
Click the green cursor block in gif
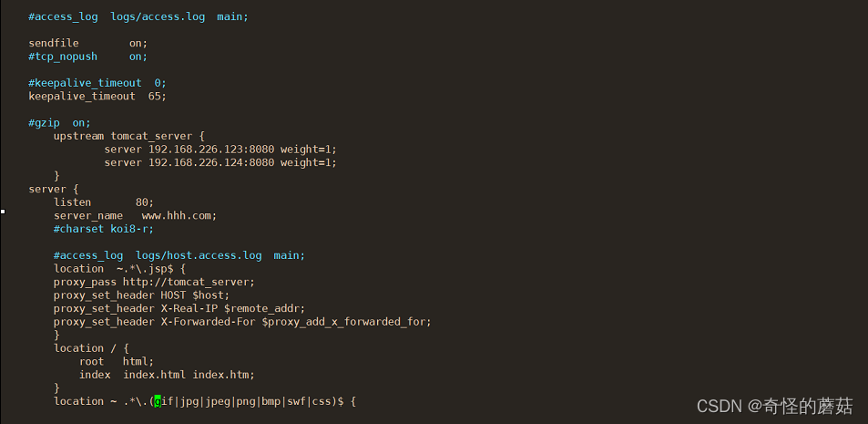pyautogui.click(x=158, y=401)
